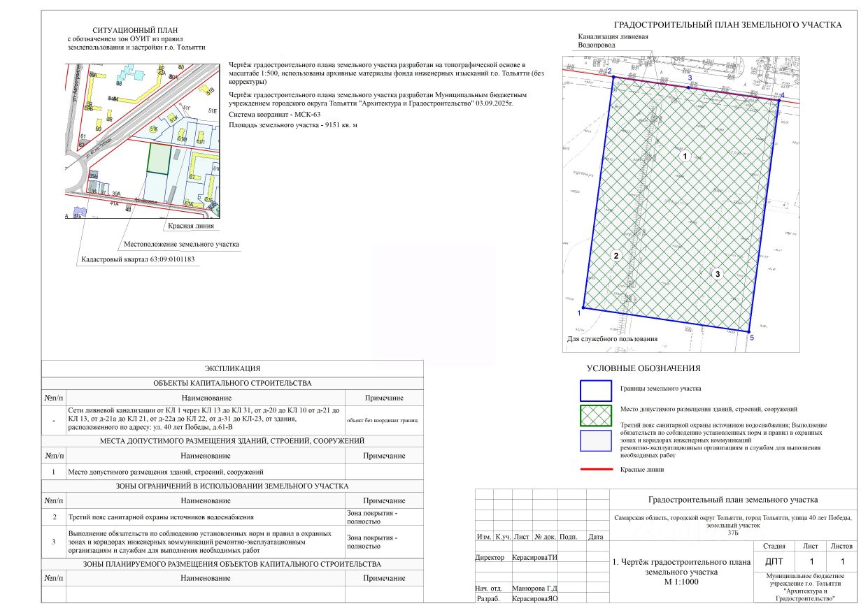
Task: Select the 'СИТУАЦИОННЫЙ ПЛАН' heading
Action: pos(136,31)
